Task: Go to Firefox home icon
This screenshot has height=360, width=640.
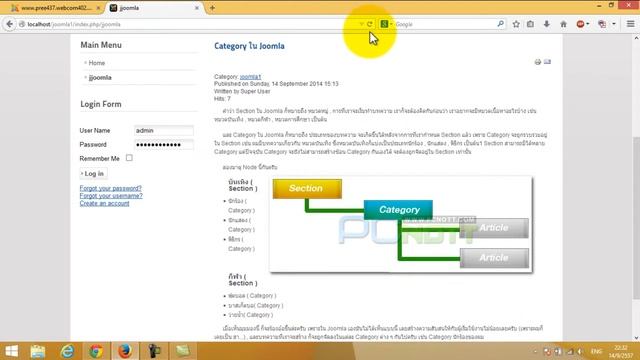Action: [563, 24]
